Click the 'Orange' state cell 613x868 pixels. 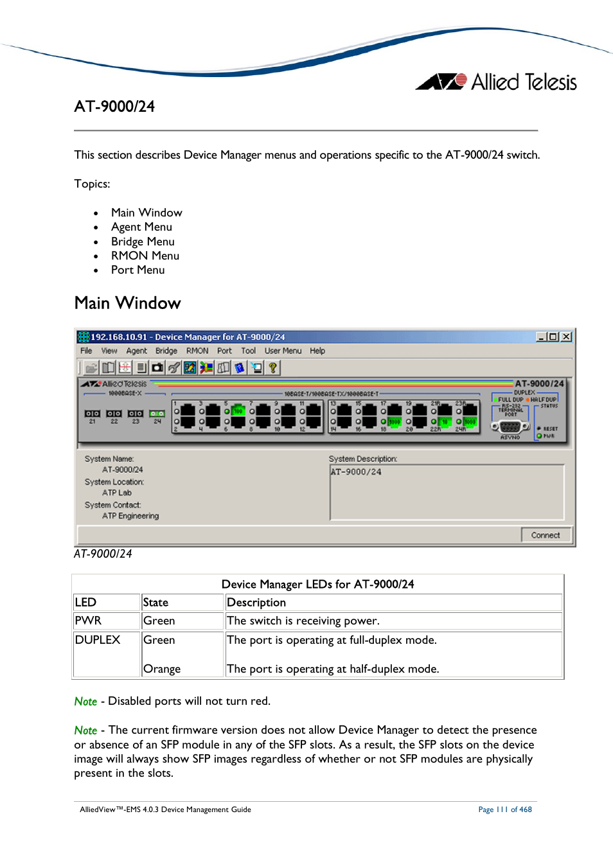(162, 669)
